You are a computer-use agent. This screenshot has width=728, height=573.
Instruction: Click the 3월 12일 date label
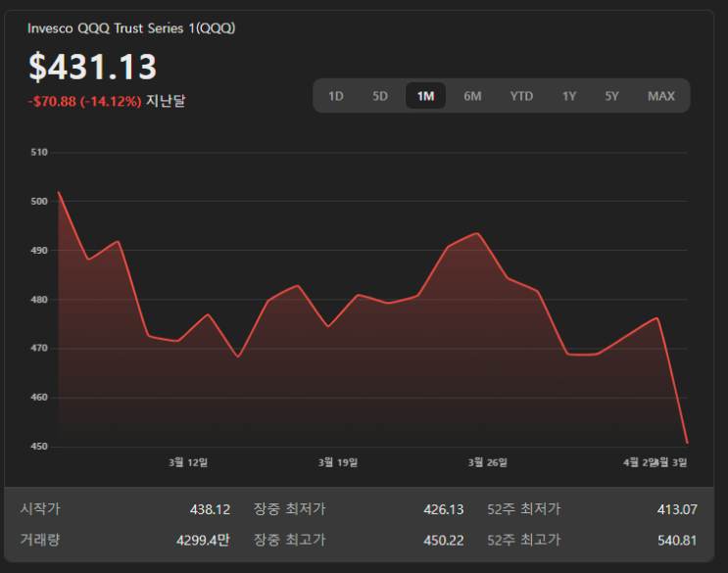[188, 462]
